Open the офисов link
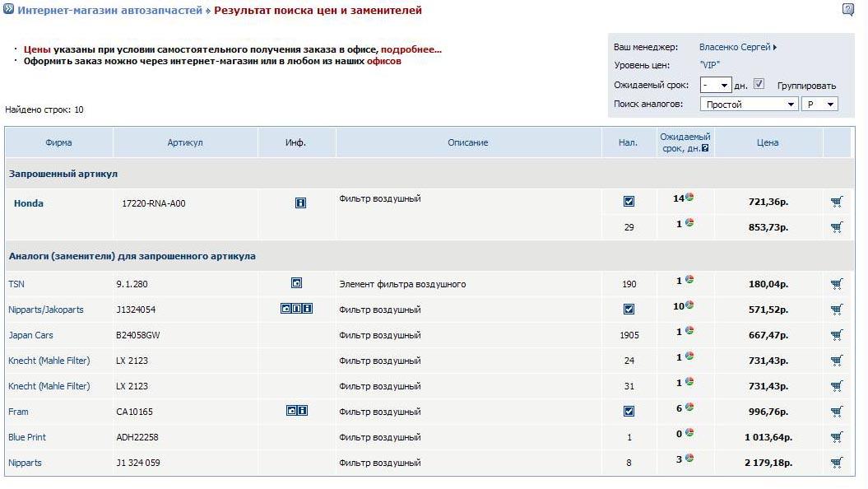The image size is (868, 489). point(383,61)
